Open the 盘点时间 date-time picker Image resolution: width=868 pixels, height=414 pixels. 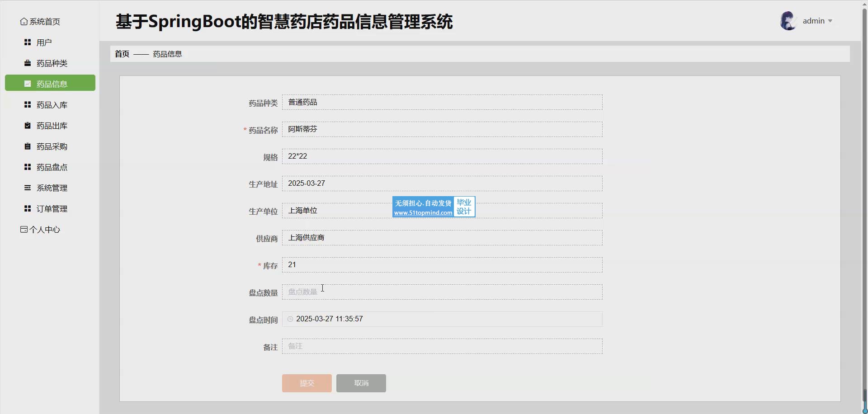(x=442, y=319)
